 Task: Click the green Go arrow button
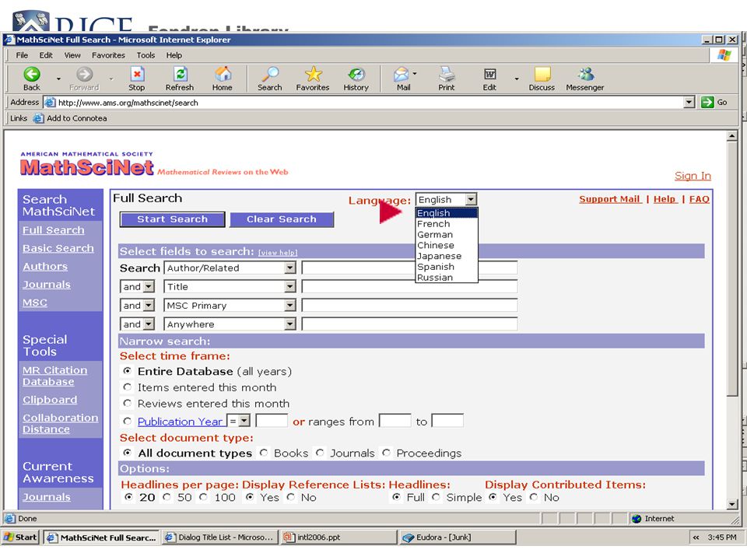click(707, 102)
